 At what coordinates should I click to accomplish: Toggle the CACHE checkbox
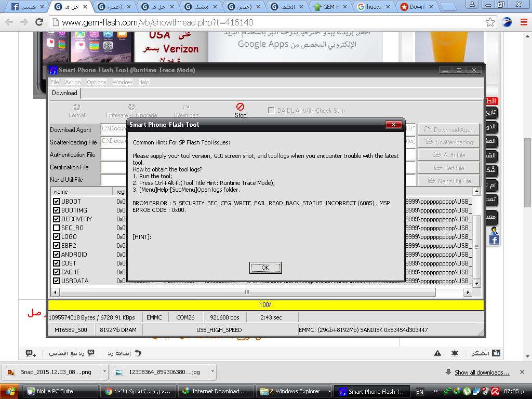(x=56, y=272)
